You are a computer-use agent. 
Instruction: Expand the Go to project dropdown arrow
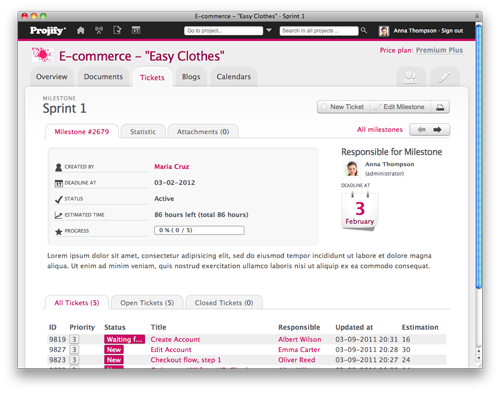click(269, 30)
